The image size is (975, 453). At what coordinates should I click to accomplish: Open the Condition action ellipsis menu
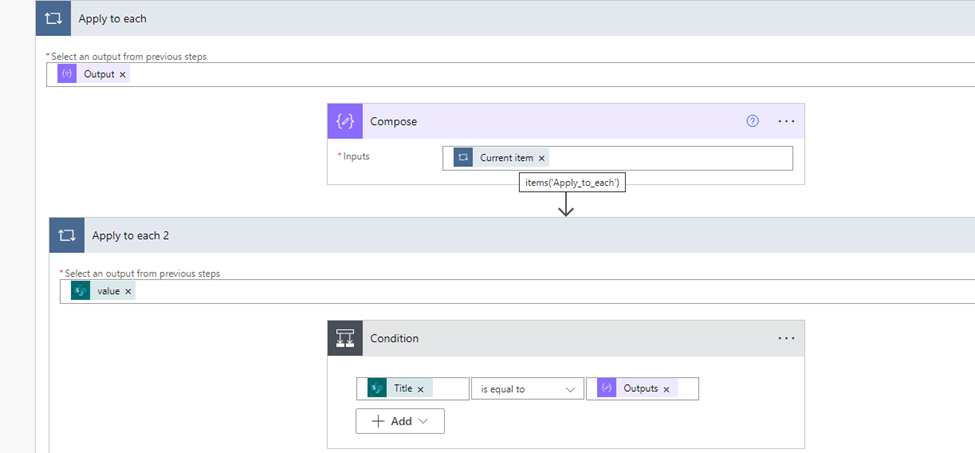787,338
